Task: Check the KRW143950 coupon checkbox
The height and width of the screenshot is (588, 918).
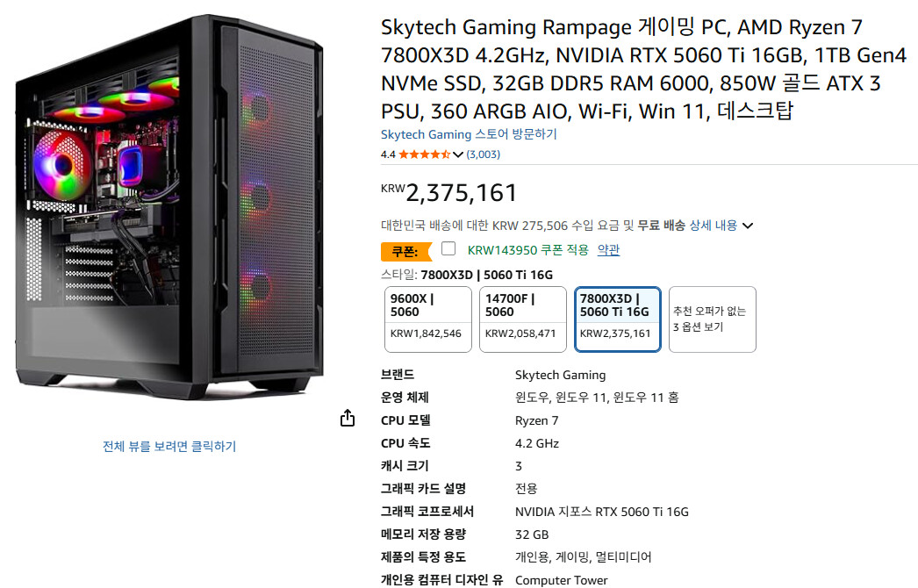Action: (448, 249)
